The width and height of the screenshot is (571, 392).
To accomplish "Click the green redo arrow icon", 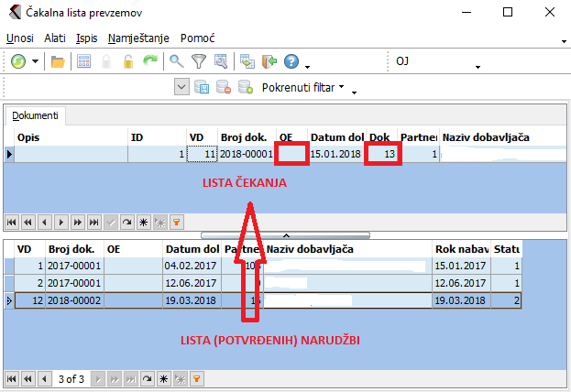I will click(149, 61).
